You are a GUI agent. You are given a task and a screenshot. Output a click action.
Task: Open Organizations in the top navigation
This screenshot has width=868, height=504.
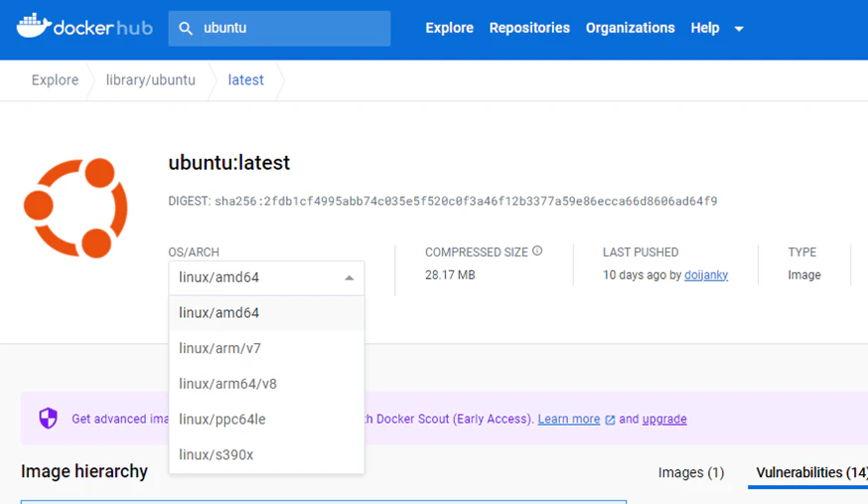pyautogui.click(x=630, y=28)
